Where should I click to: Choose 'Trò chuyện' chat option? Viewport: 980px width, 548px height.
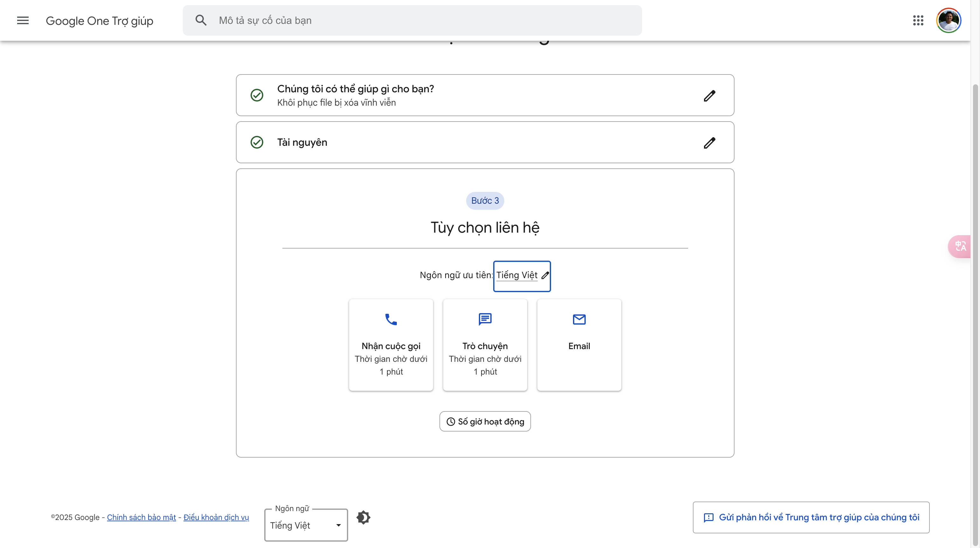[x=485, y=345]
